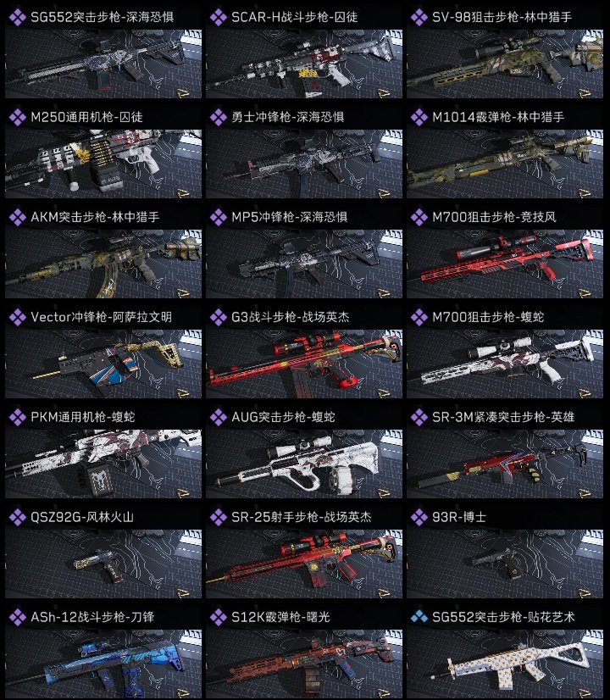Click the rarity icon beside QSZ92G-风林火山
Image resolution: width=610 pixels, height=700 pixels.
pos(18,518)
